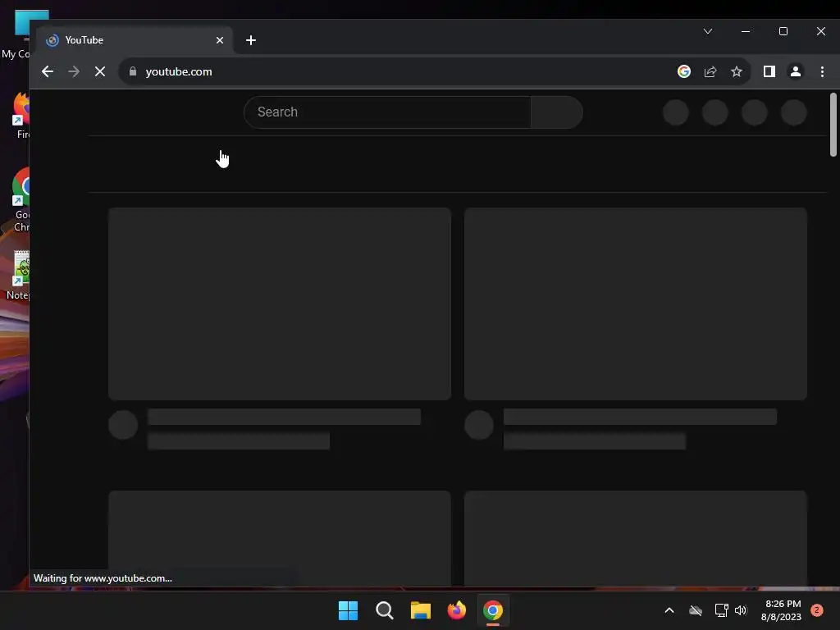This screenshot has width=840, height=630.
Task: Open the volume speaker icon
Action: click(741, 610)
